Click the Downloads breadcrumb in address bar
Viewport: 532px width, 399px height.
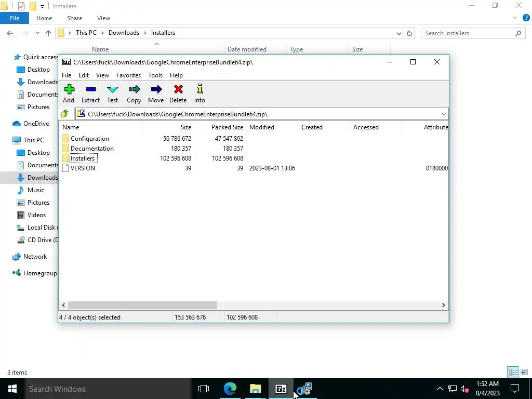pyautogui.click(x=124, y=33)
